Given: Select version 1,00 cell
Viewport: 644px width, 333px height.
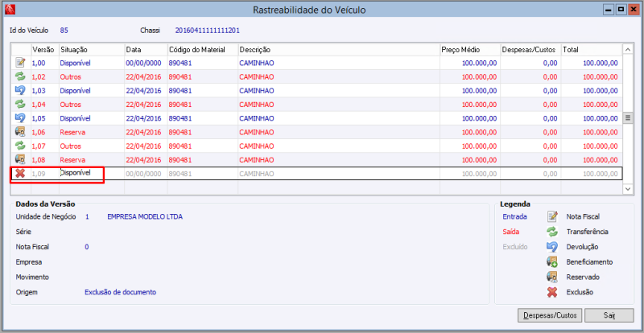Looking at the screenshot, I should coord(45,63).
